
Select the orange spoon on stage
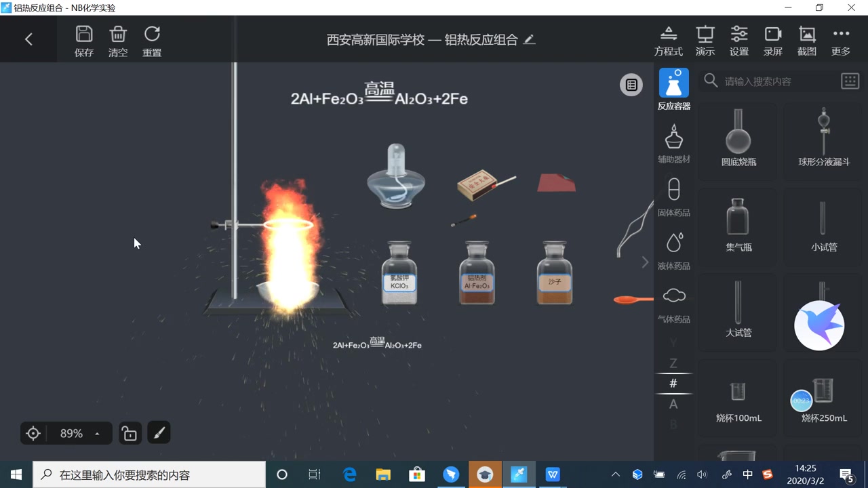tap(633, 300)
